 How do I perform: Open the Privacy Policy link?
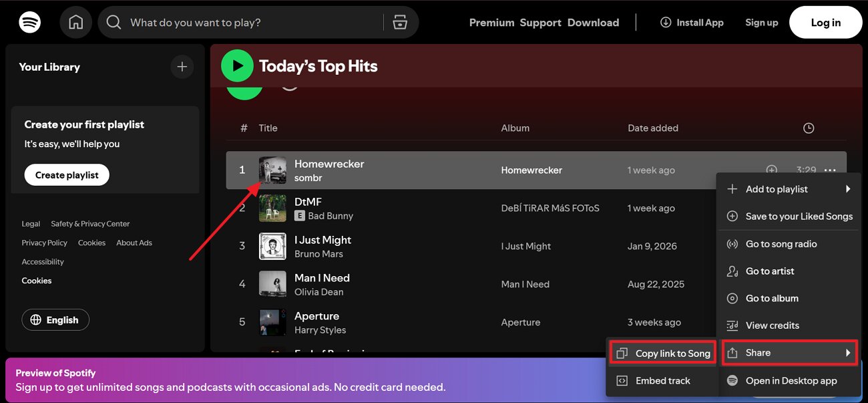(x=44, y=243)
